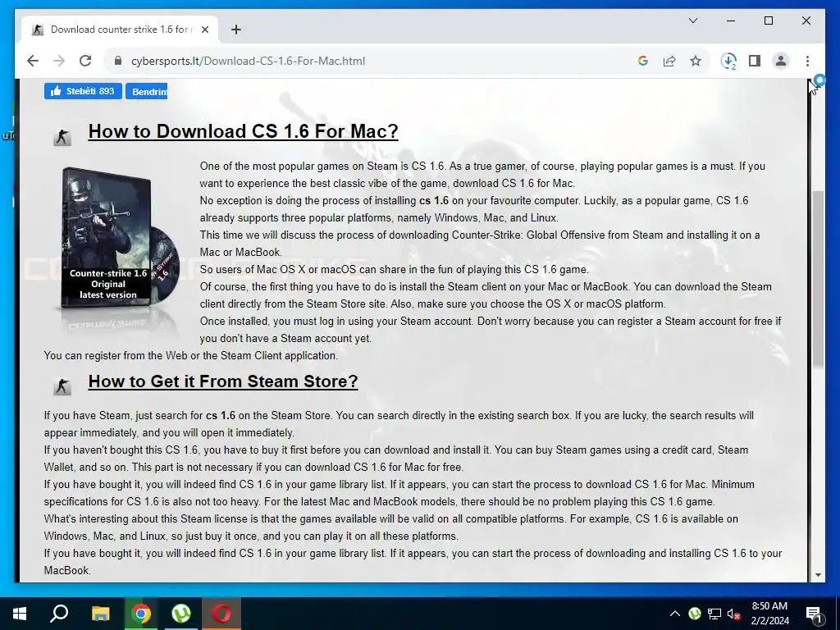The image size is (840, 630).
Task: Click the uTorrent tray icon
Action: tap(695, 614)
